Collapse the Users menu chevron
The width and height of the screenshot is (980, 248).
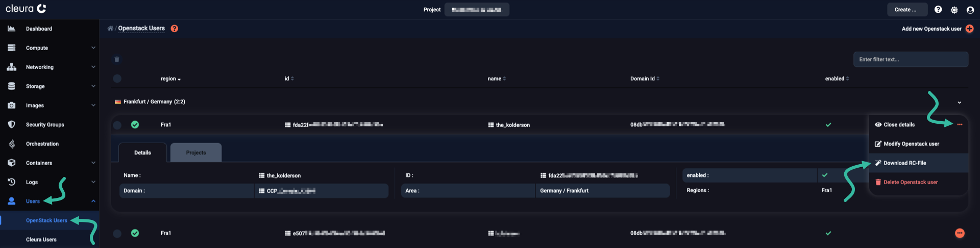point(93,201)
